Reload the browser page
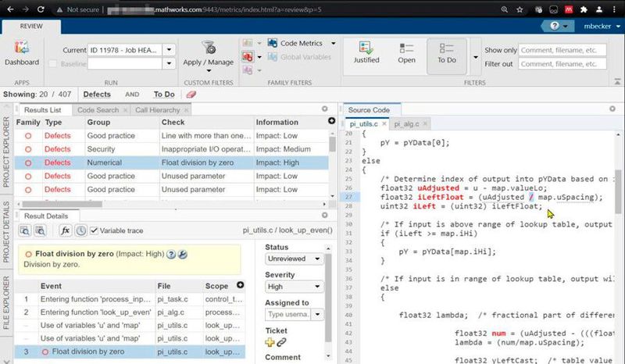This screenshot has height=364, width=625. coord(41,9)
